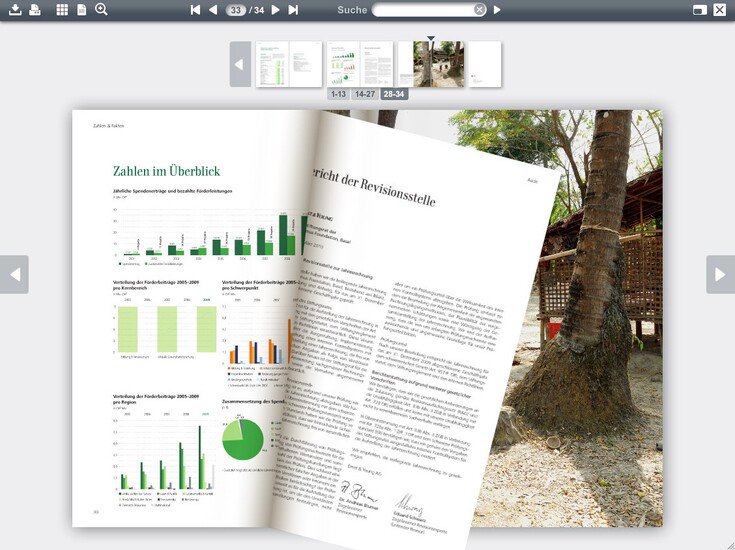Zoom in with the magnifier icon

click(x=101, y=10)
